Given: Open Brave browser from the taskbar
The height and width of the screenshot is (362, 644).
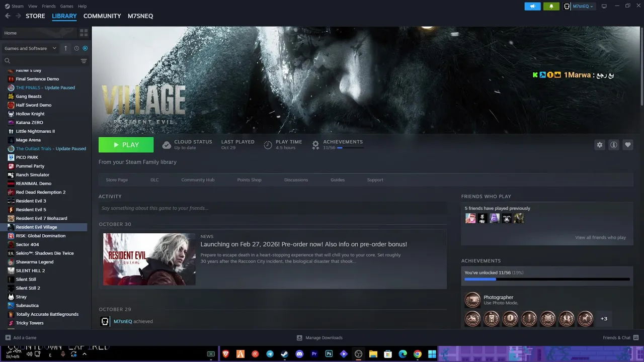Looking at the screenshot, I should [225, 354].
